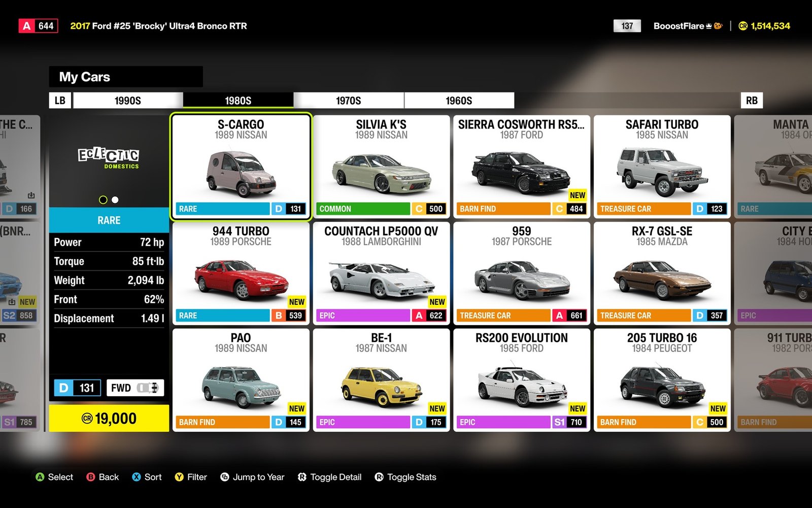The image size is (812, 508).
Task: Select the Manta 1984 card at right edge
Action: 773,167
